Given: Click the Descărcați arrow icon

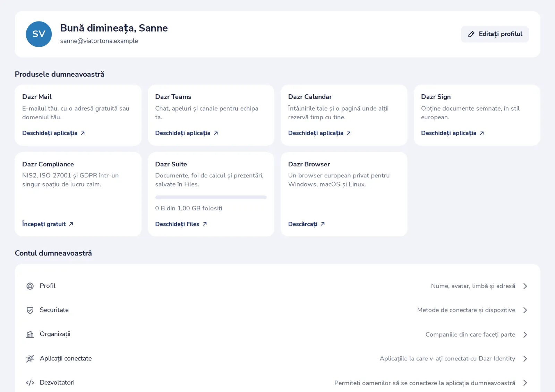Looking at the screenshot, I should click(x=323, y=224).
